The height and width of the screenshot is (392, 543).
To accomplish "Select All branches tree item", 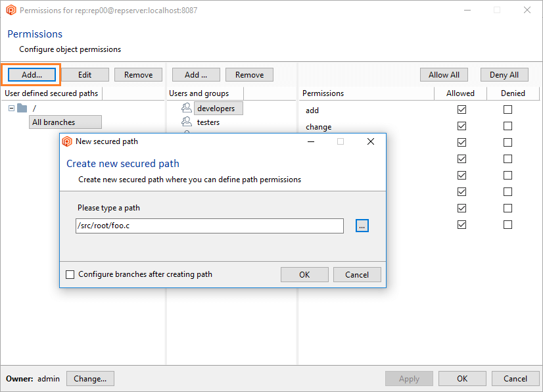I will point(65,122).
